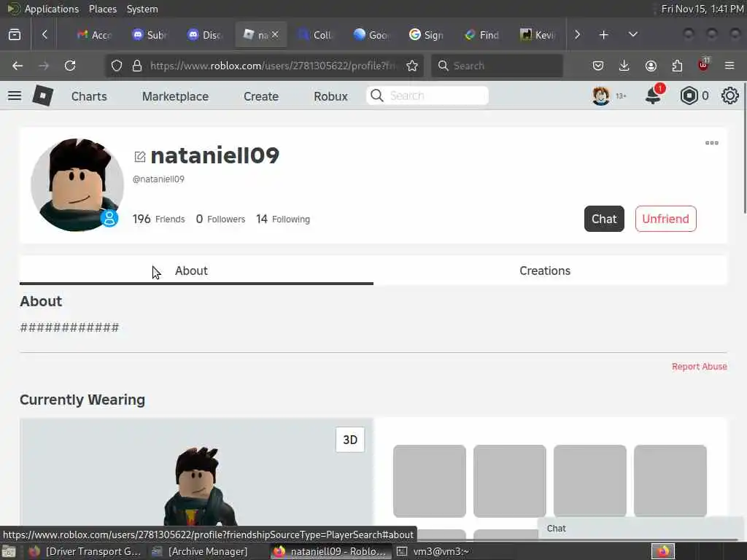Image resolution: width=747 pixels, height=560 pixels.
Task: Click the Firefox search bar
Action: (497, 66)
